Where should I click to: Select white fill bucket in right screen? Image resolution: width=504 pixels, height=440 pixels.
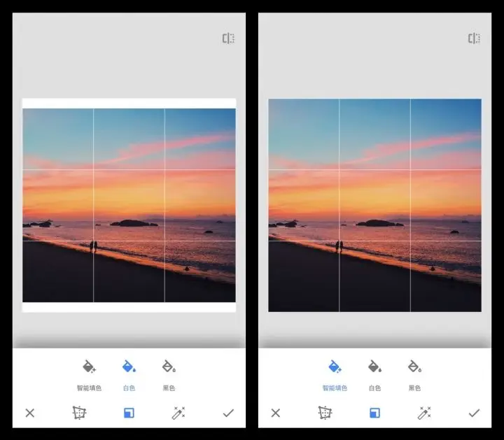coord(374,367)
